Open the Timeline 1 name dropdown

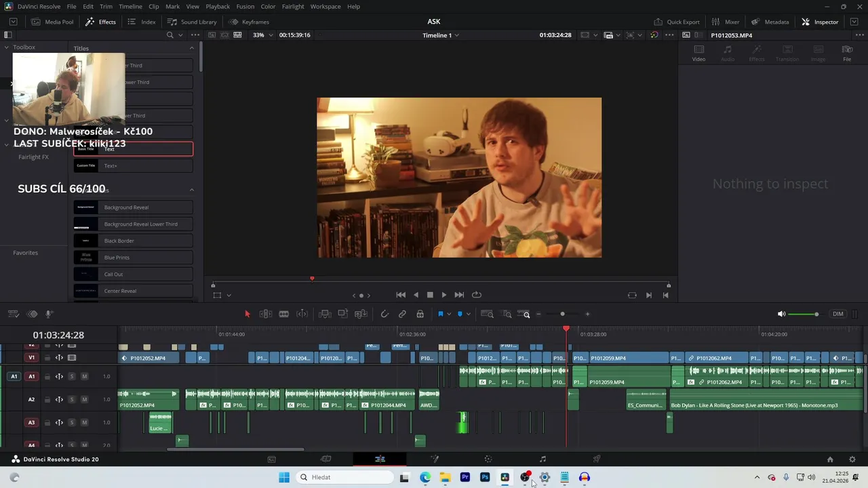pos(441,35)
